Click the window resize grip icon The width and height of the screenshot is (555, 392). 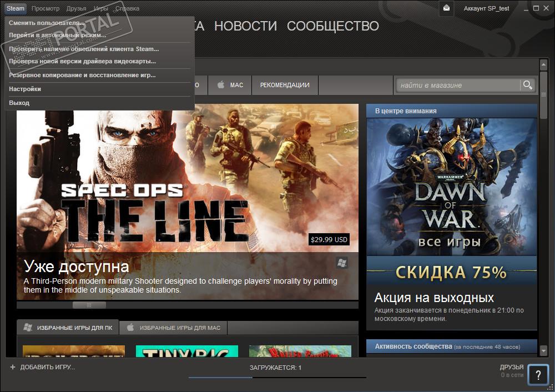(x=549, y=387)
